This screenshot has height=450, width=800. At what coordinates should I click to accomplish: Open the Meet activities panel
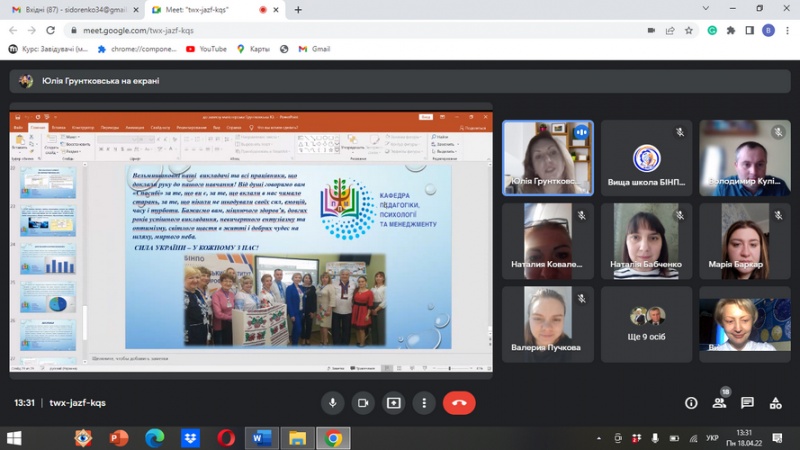click(x=775, y=403)
